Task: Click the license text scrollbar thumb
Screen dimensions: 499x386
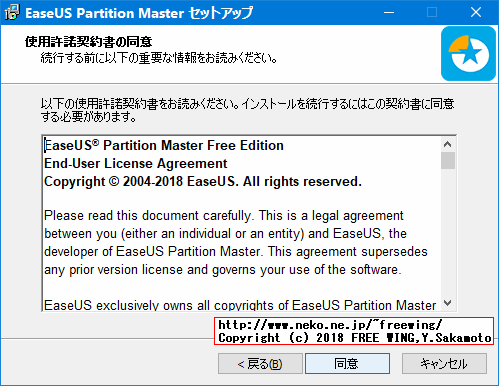Action: [x=448, y=161]
